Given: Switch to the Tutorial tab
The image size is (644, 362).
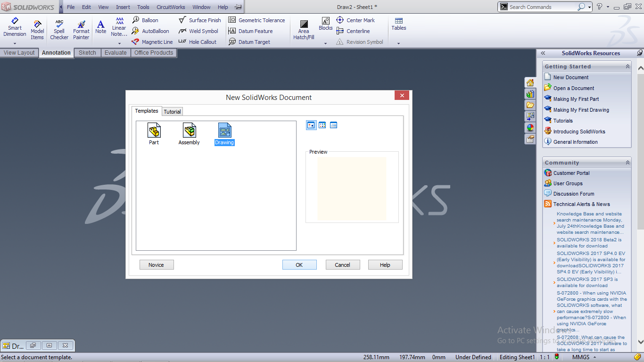Looking at the screenshot, I should [x=172, y=111].
